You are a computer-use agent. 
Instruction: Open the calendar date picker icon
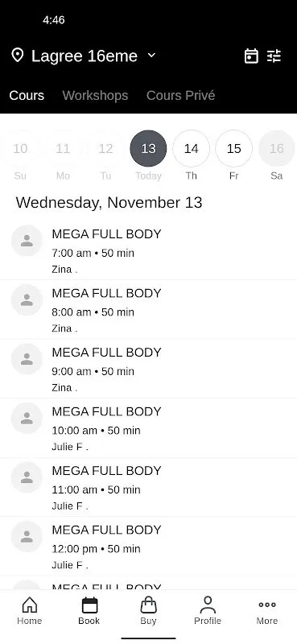point(251,56)
